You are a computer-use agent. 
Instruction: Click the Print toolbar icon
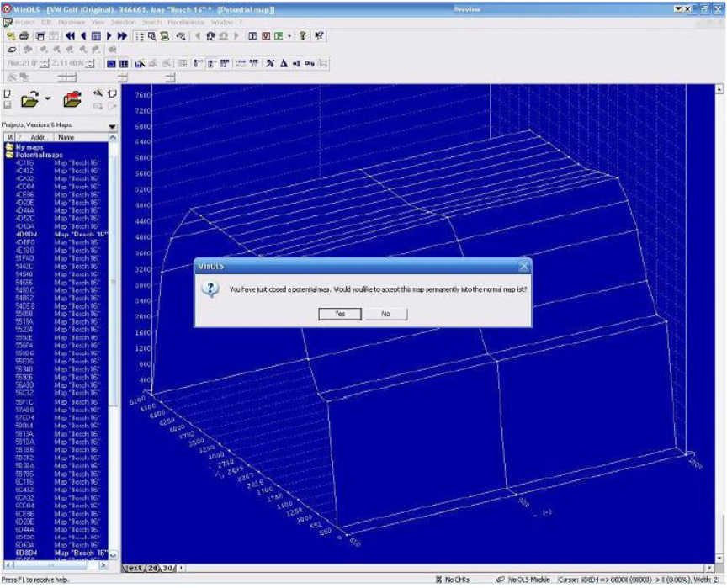(24, 35)
